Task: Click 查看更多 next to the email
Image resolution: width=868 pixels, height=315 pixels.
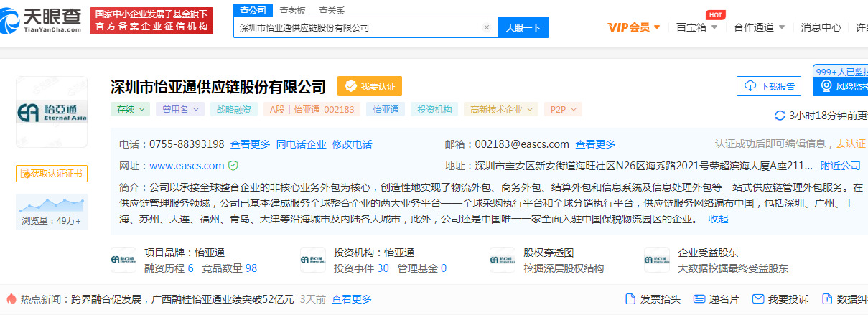Action: point(595,144)
